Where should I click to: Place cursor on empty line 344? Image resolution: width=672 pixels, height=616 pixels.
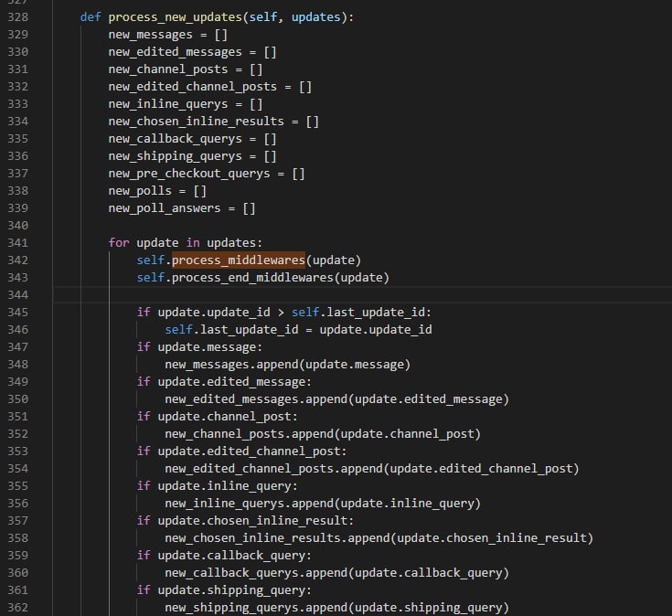pos(362,294)
